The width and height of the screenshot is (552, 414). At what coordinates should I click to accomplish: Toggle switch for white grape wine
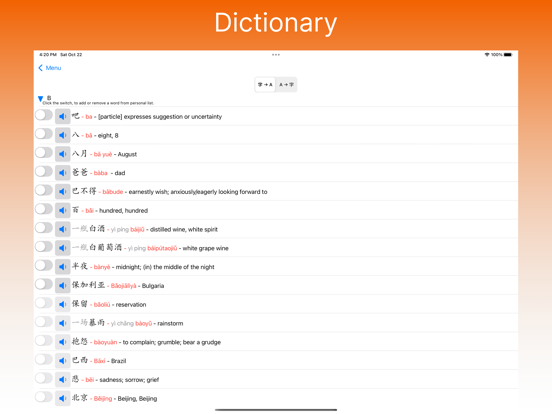(x=44, y=246)
